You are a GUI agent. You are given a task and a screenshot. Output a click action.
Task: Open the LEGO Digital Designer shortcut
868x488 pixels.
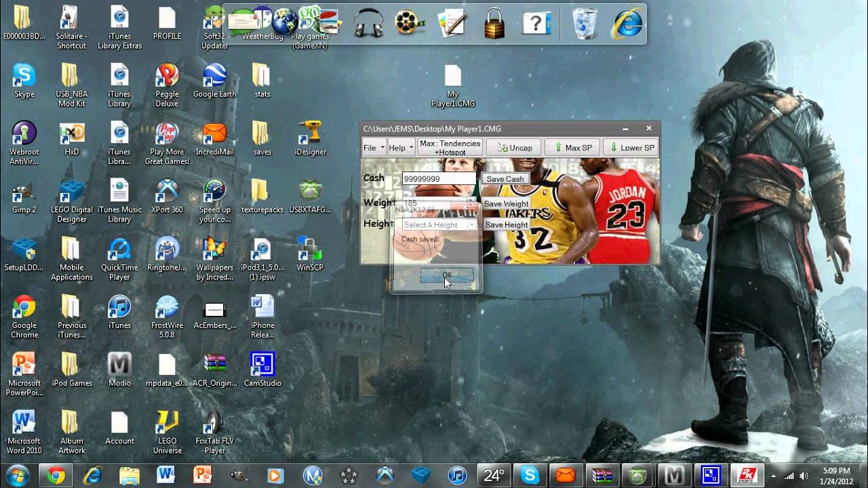tap(72, 201)
